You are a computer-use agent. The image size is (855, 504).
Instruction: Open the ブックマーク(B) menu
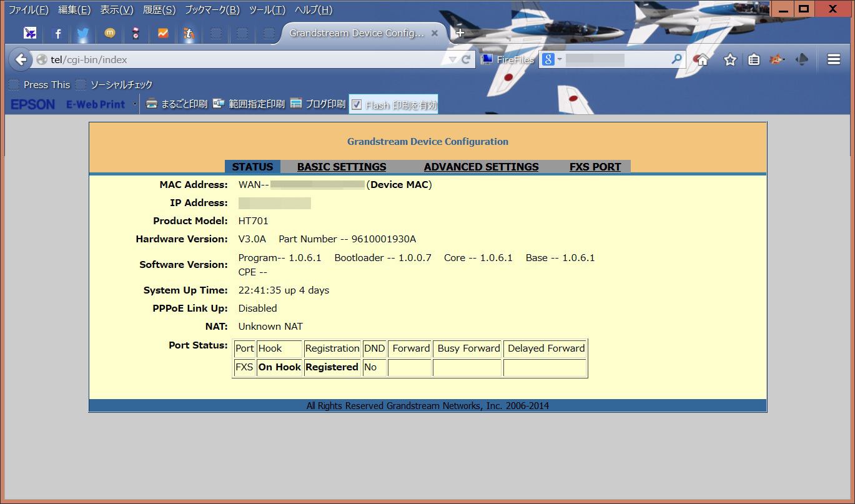coord(212,10)
